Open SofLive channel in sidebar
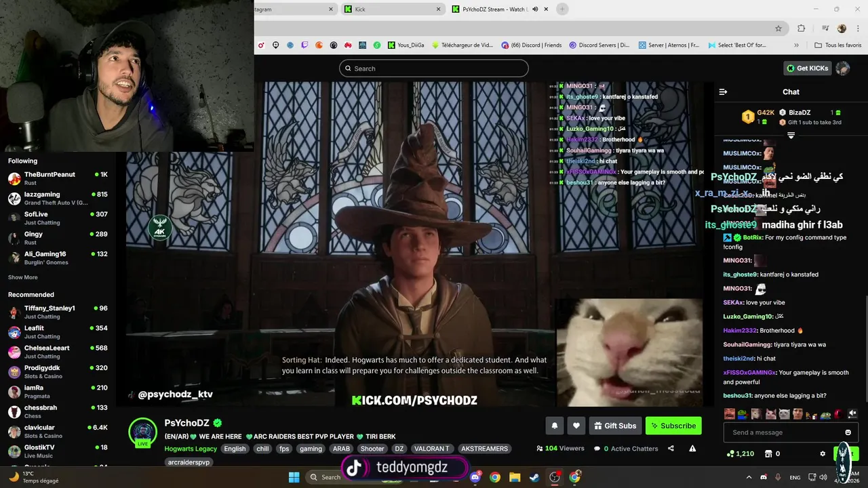The height and width of the screenshot is (488, 868). click(58, 218)
